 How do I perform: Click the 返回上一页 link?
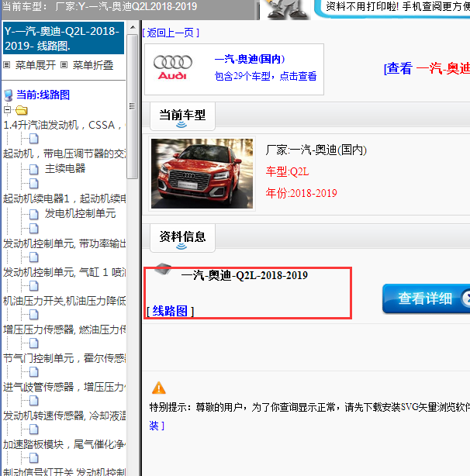pyautogui.click(x=171, y=33)
